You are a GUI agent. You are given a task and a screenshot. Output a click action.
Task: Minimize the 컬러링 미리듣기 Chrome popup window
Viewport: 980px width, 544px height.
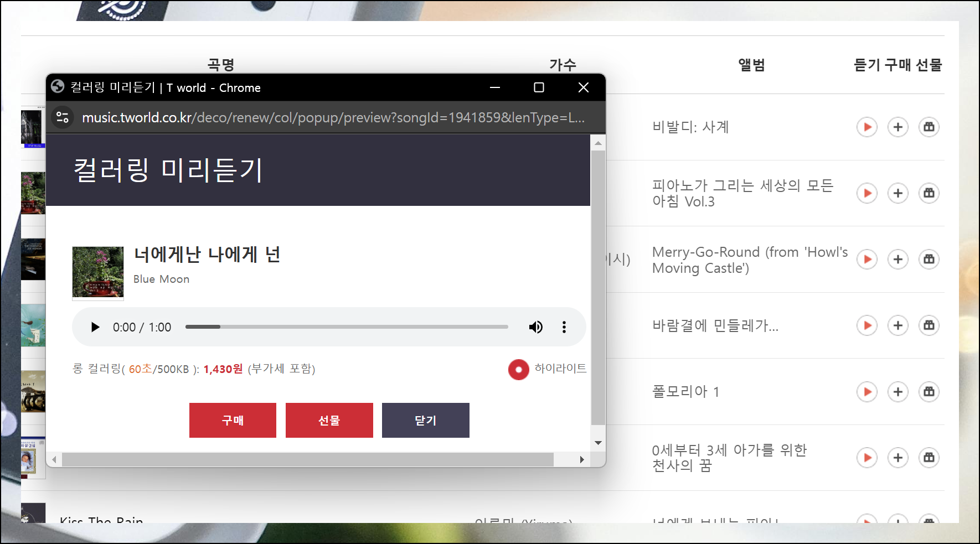(495, 87)
